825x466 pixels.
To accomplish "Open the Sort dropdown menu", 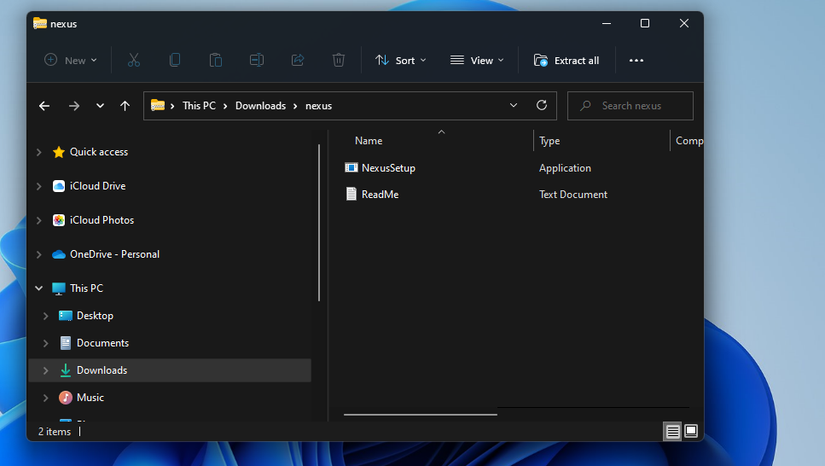I will [400, 60].
